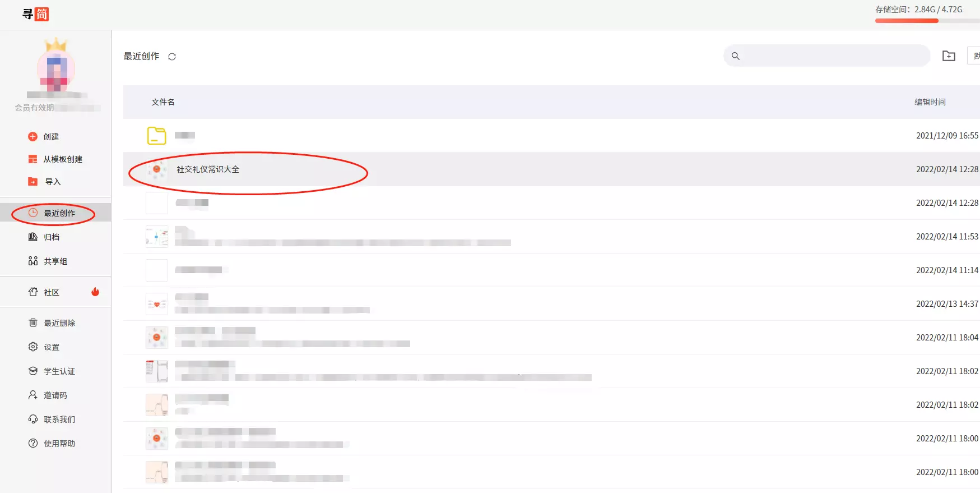The image size is (980, 493).
Task: Open the 社交礼仪常识大全 file
Action: (x=208, y=169)
